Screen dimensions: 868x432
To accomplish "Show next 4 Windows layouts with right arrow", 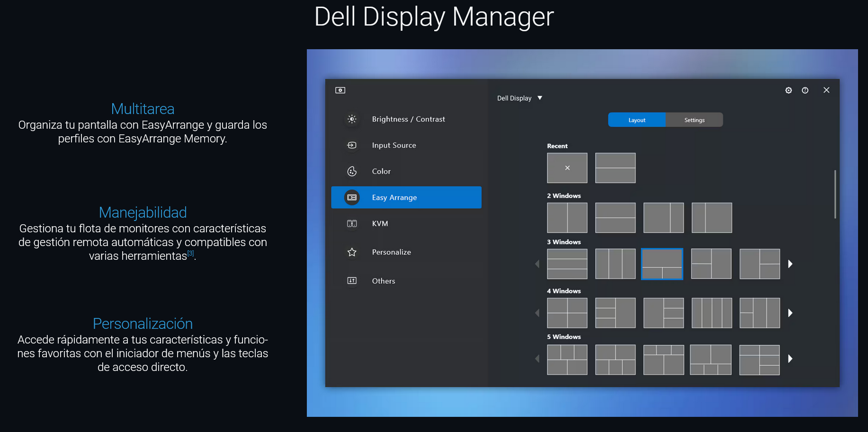I will (x=790, y=313).
